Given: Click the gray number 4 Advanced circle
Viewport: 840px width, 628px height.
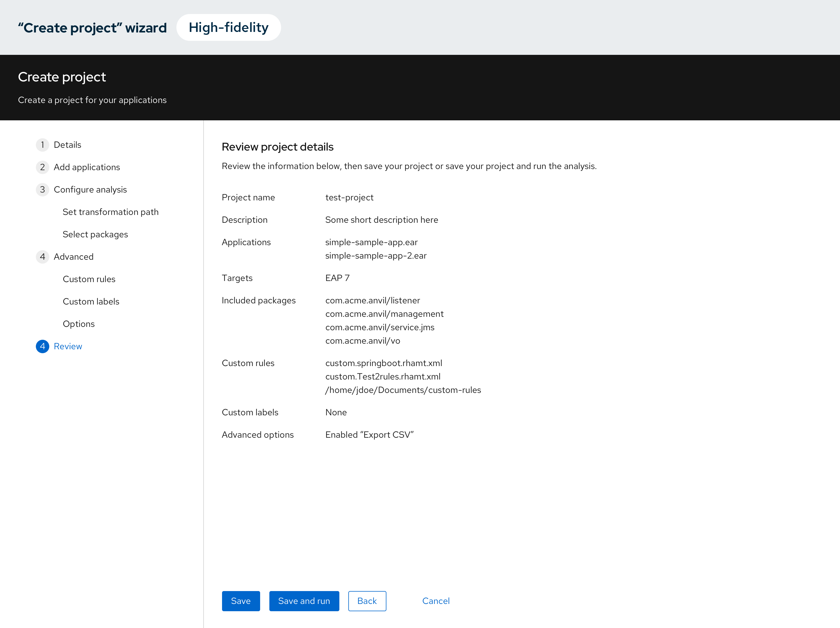Looking at the screenshot, I should (42, 257).
